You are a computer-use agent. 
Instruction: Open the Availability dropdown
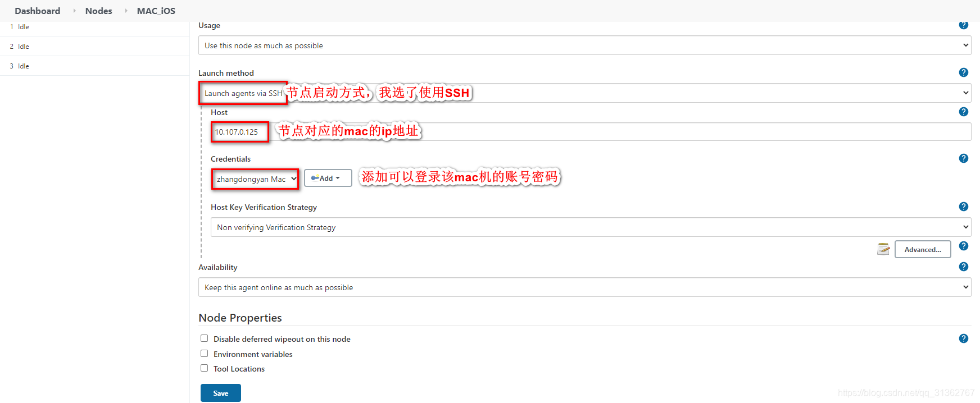pyautogui.click(x=584, y=287)
